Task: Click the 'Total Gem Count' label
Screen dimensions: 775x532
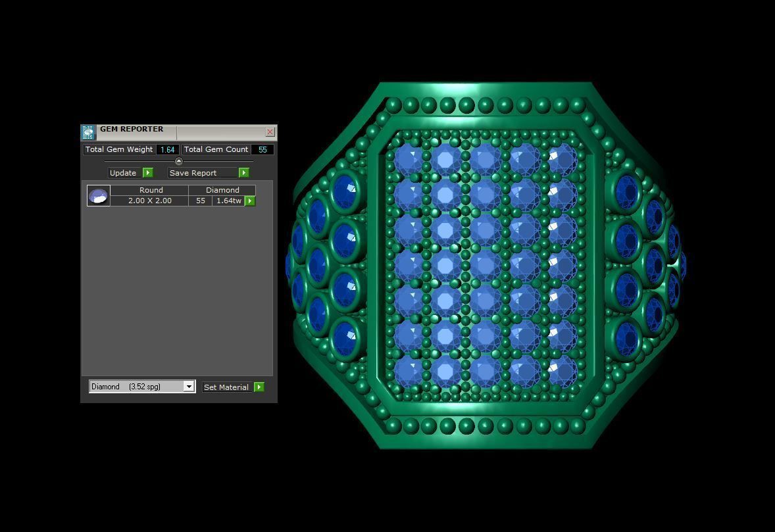Action: click(216, 149)
